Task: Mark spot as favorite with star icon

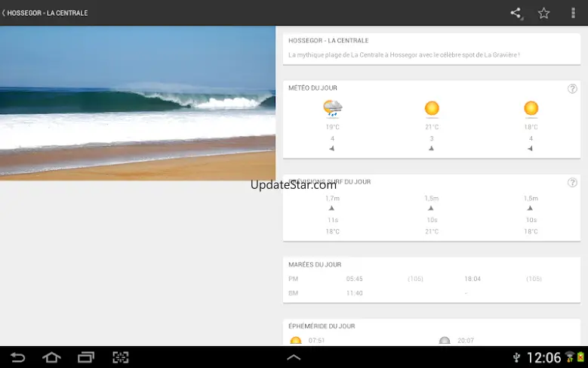Action: pyautogui.click(x=543, y=13)
